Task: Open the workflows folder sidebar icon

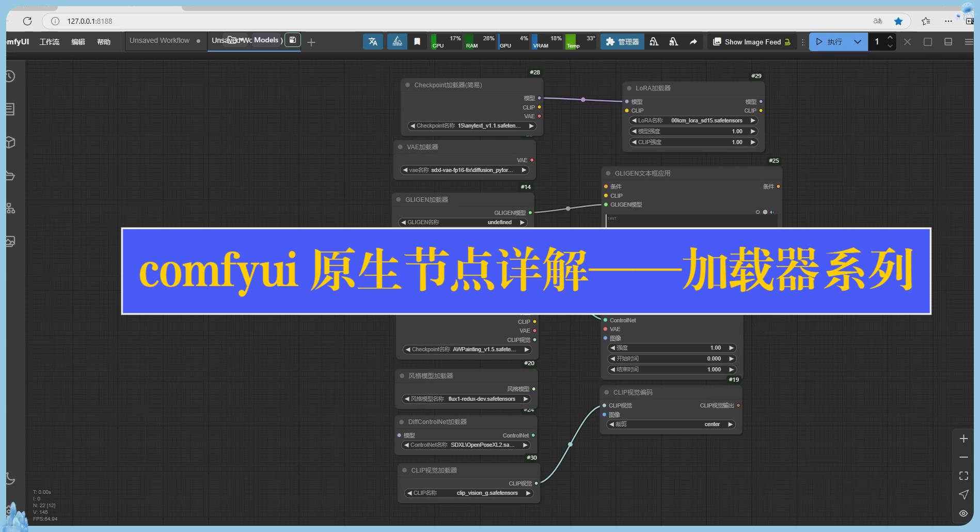Action: (x=10, y=176)
